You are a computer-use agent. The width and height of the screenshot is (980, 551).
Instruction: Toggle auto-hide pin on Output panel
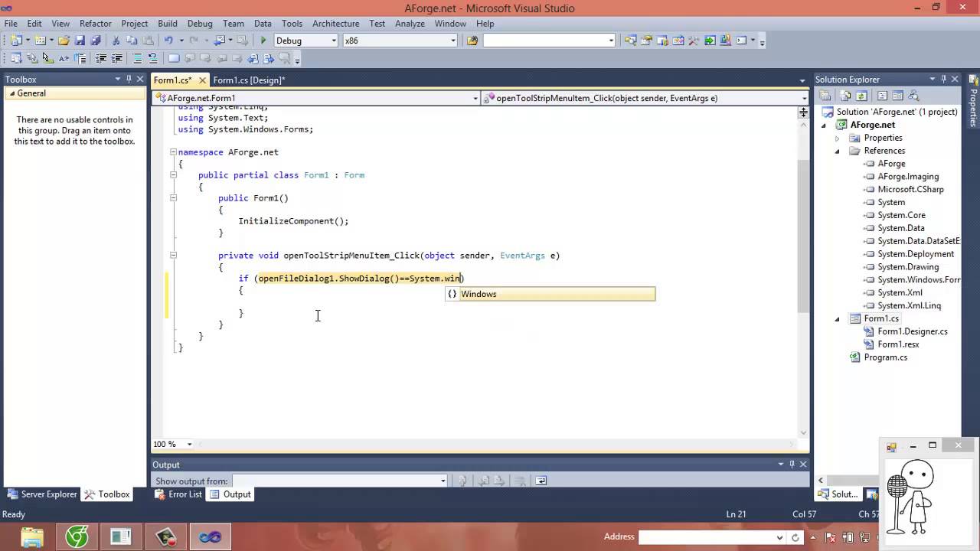pos(792,464)
